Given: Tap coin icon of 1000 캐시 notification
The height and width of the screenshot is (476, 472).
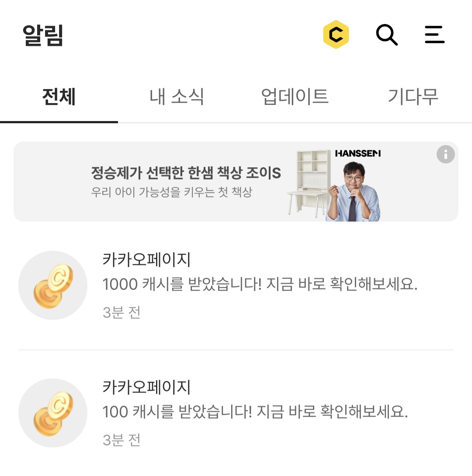Looking at the screenshot, I should [53, 285].
